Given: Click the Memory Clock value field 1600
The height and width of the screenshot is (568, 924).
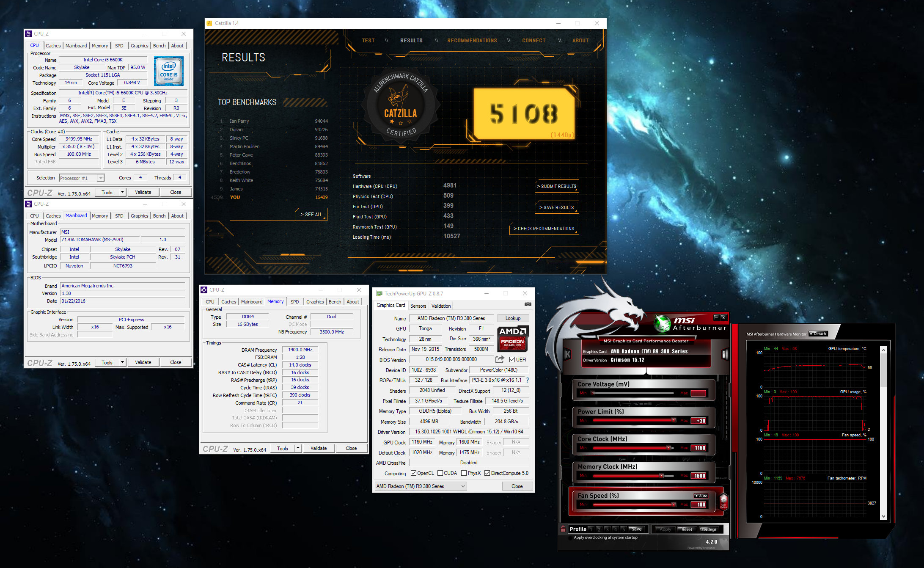Looking at the screenshot, I should click(698, 476).
